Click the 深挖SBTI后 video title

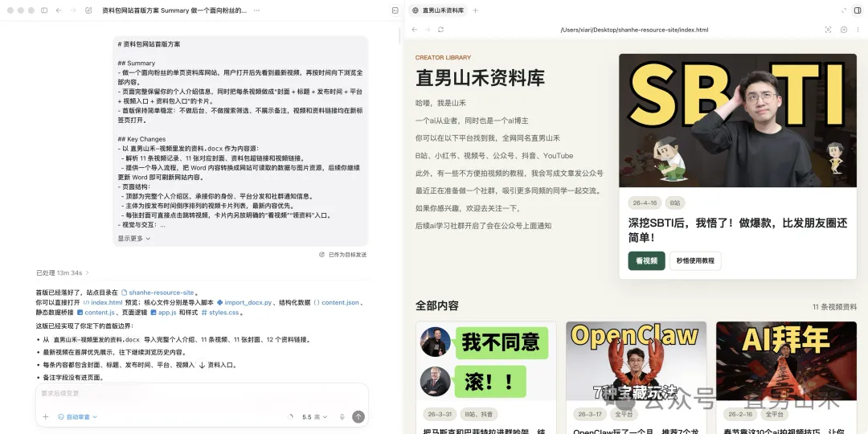pyautogui.click(x=738, y=231)
